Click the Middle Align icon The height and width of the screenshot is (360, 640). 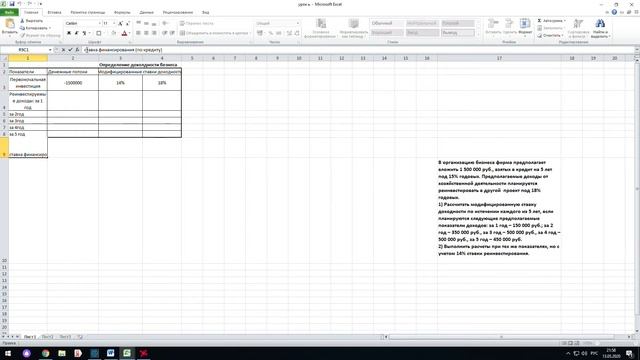pyautogui.click(x=146, y=23)
